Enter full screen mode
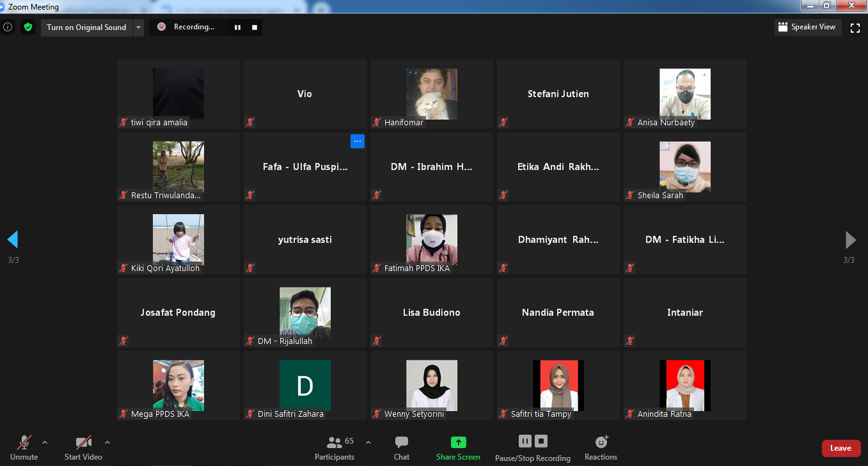 tap(855, 27)
